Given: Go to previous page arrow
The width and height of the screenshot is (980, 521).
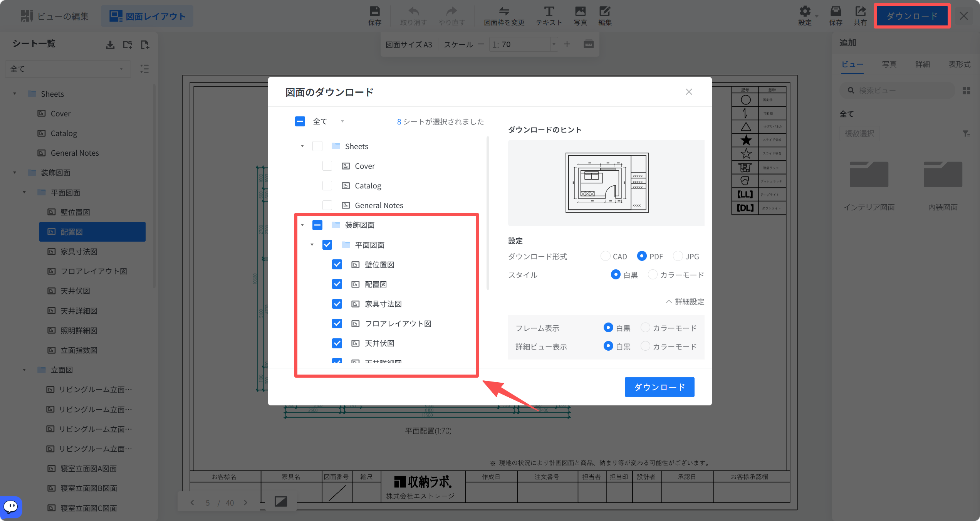Looking at the screenshot, I should coord(192,503).
